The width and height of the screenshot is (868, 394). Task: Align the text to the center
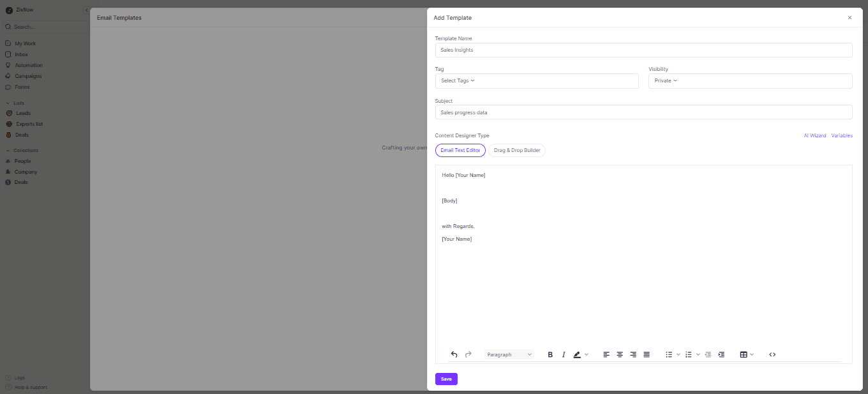pos(619,354)
